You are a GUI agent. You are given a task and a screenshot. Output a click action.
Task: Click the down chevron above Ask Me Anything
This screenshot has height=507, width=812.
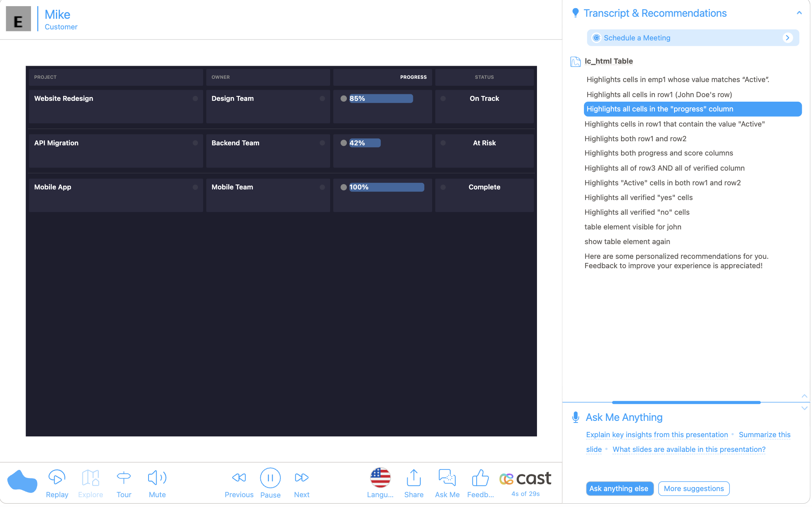click(804, 408)
